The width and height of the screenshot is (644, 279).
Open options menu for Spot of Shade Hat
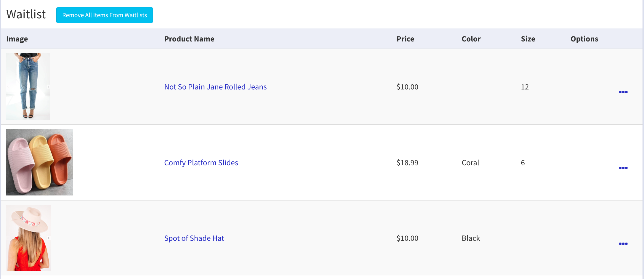pyautogui.click(x=623, y=244)
